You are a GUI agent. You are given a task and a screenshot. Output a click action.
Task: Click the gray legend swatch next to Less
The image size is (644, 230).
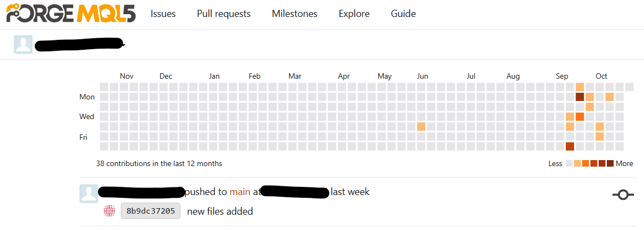[569, 163]
